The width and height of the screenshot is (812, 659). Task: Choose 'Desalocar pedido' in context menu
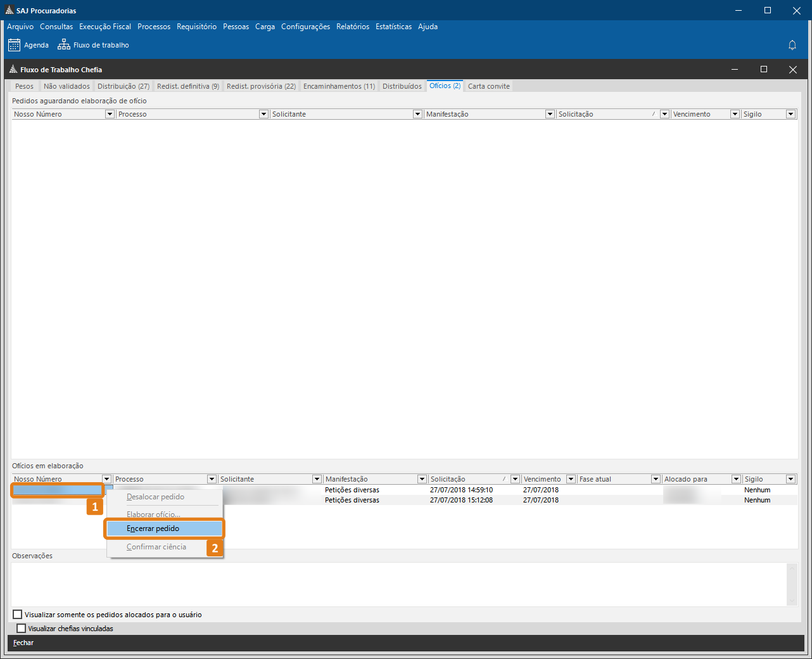click(165, 497)
